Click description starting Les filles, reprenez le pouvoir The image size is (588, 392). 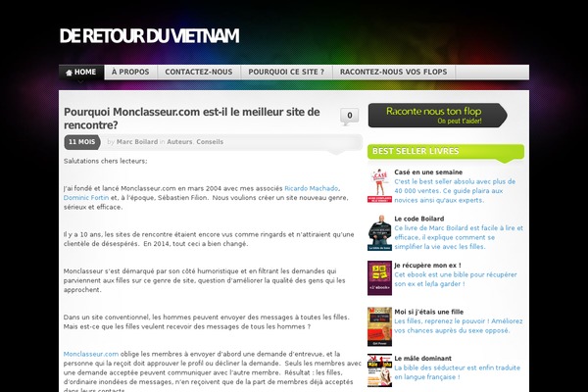[459, 325]
